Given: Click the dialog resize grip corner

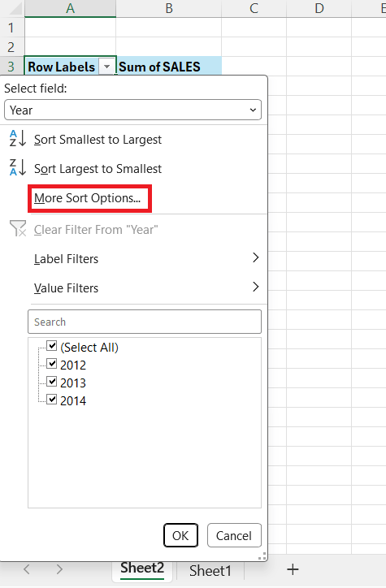Looking at the screenshot, I should [262, 556].
